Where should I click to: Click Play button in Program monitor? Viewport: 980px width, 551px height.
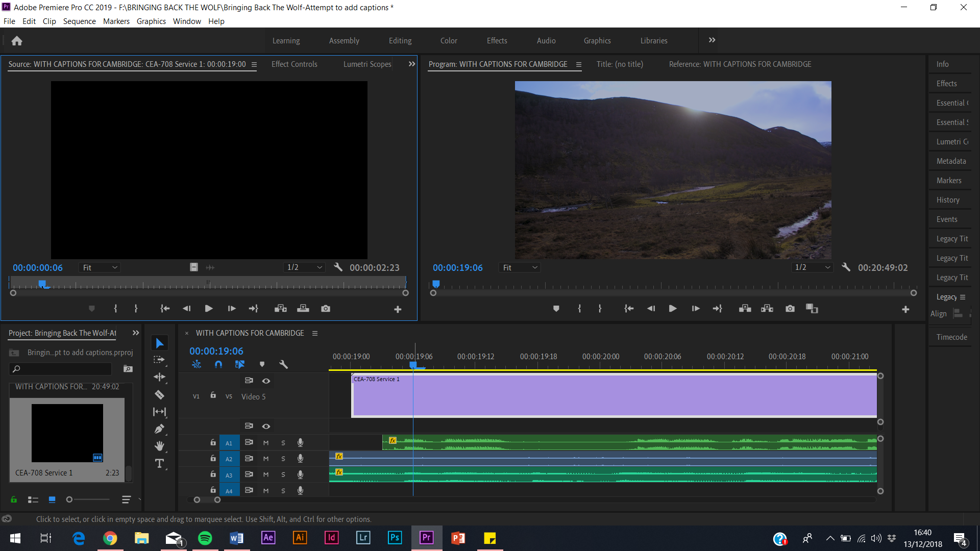[x=672, y=309]
